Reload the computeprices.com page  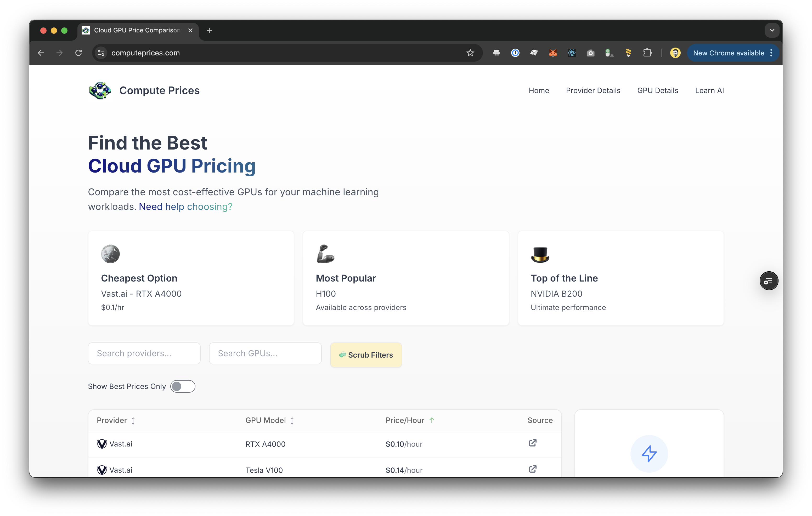pos(78,53)
